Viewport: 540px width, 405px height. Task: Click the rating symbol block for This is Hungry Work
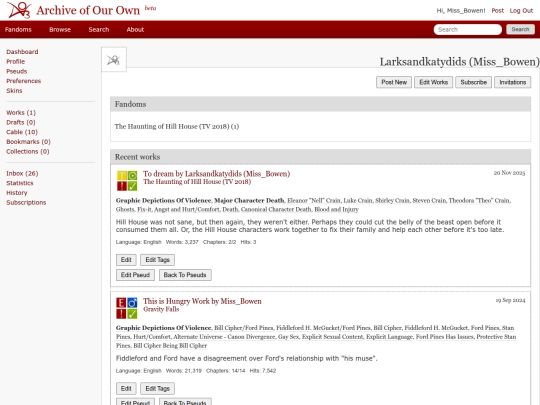click(127, 308)
